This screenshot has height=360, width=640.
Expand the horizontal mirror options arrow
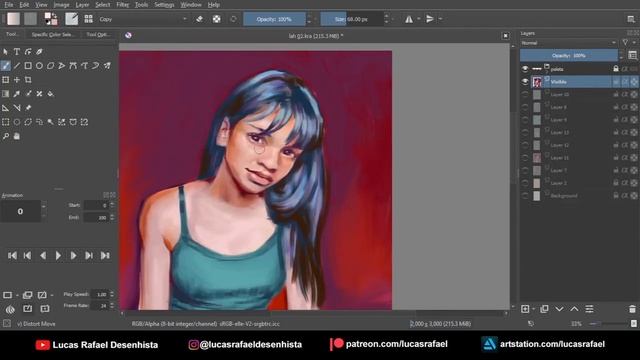(418, 19)
